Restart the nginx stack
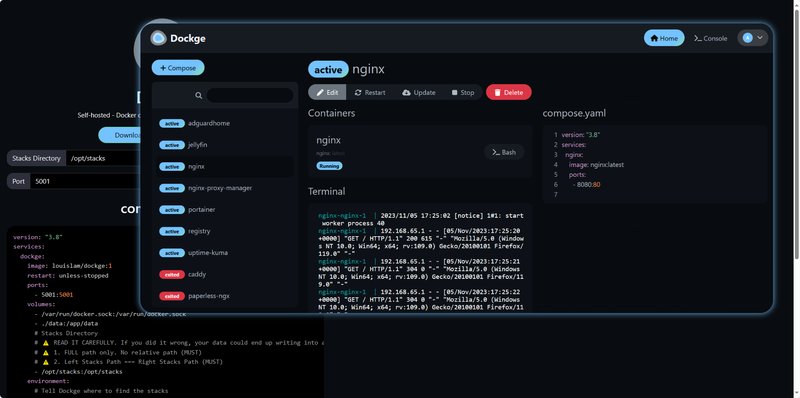The width and height of the screenshot is (800, 398). click(x=370, y=92)
